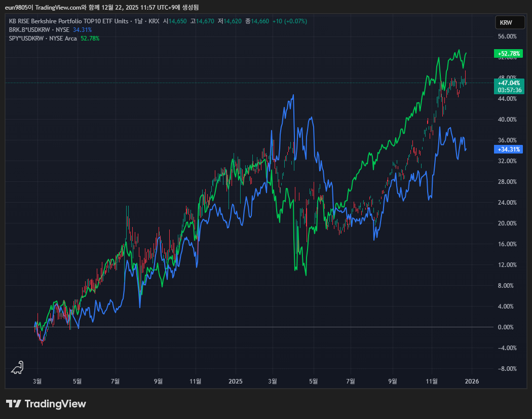Screen dimensions: 532x419
Task: Click the 03:57:36 countdown timer label
Action: (x=510, y=90)
